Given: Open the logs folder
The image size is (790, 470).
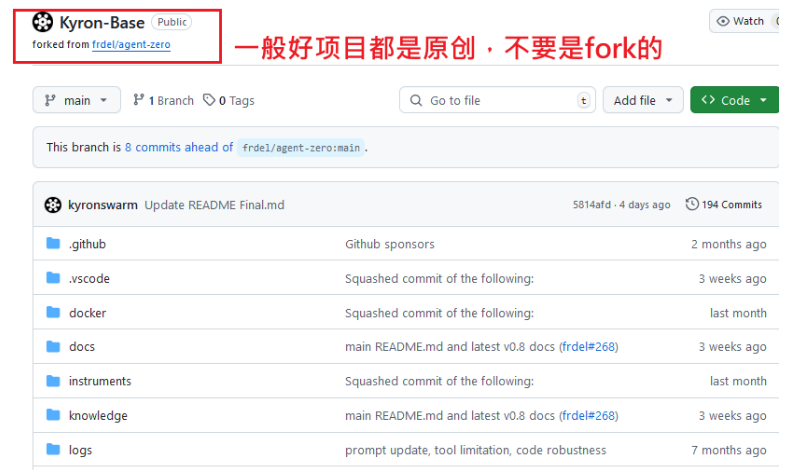Looking at the screenshot, I should (x=81, y=450).
